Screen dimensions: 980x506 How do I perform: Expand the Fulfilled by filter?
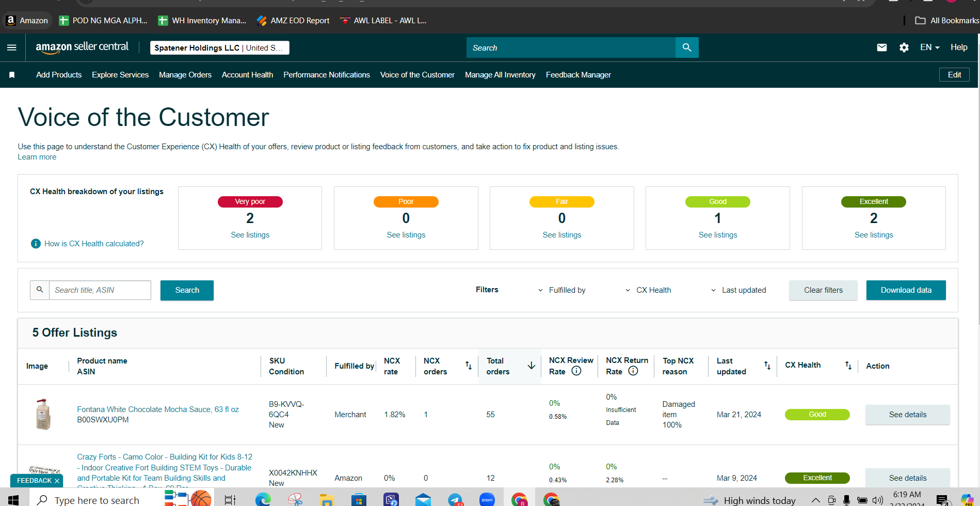coord(562,290)
